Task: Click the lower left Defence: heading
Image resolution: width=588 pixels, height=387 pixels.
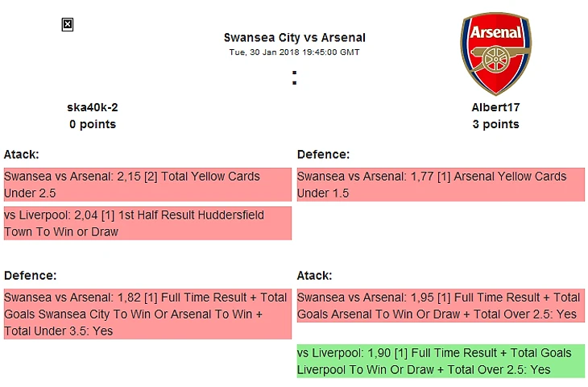Action: point(30,275)
